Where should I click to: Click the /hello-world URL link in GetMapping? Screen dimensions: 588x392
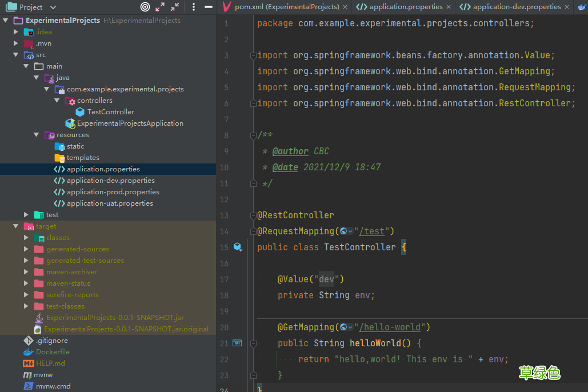390,327
